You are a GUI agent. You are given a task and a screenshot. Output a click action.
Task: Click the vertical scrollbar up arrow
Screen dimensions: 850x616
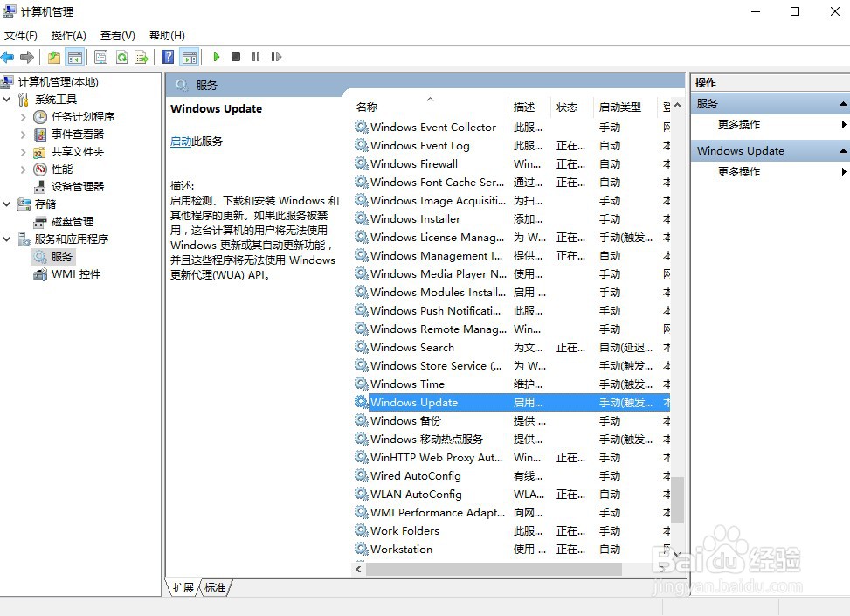point(677,105)
